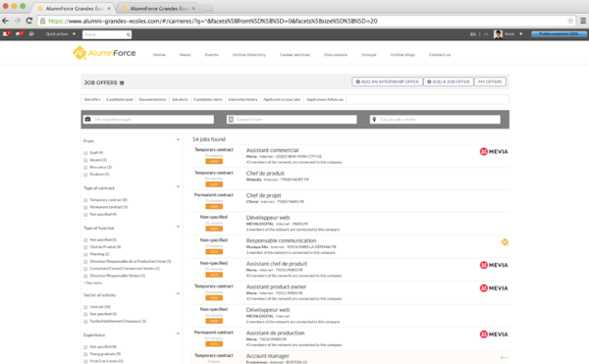Collapse the Experience filter section
This screenshot has width=589, height=364.
tap(178, 334)
